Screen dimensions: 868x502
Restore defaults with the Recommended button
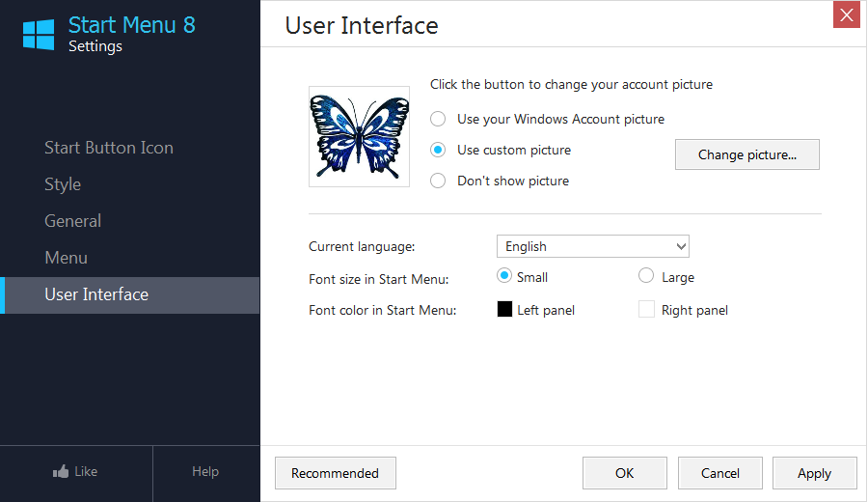click(336, 473)
